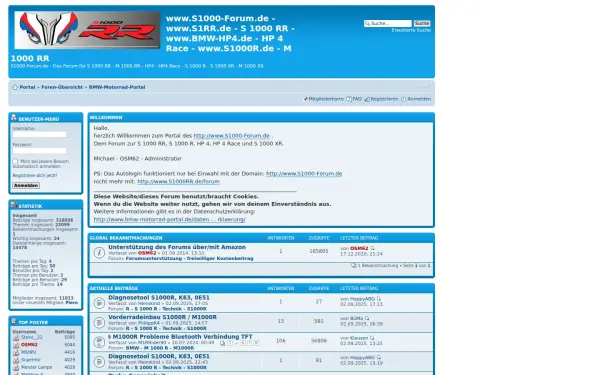Open M1000R Probleme Bluetooth Verbindung TFT topic
The image size is (600, 375).
[182, 337]
